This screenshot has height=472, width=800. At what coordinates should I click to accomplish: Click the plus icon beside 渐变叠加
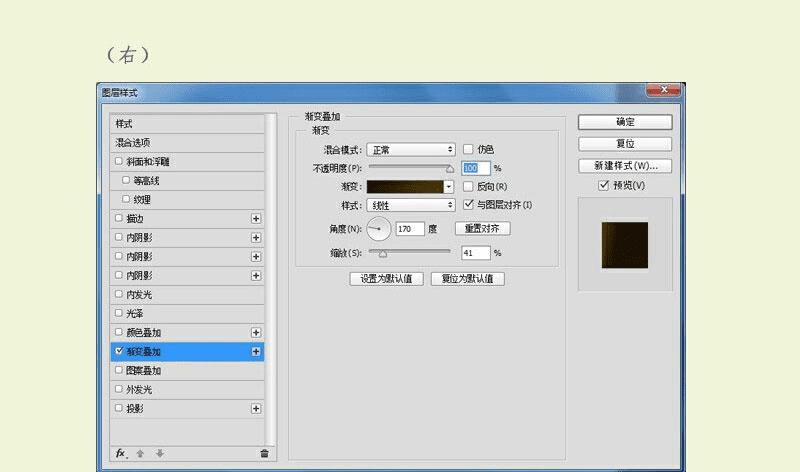click(x=256, y=352)
